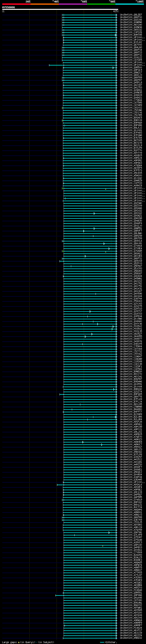Image resolution: width=146 pixels, height=644 pixels.
Task: Click the =100char. scale legend
Action: point(108,642)
